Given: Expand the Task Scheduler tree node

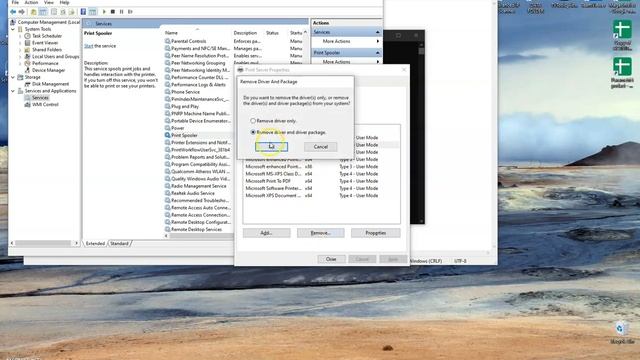Looking at the screenshot, I should pos(20,36).
